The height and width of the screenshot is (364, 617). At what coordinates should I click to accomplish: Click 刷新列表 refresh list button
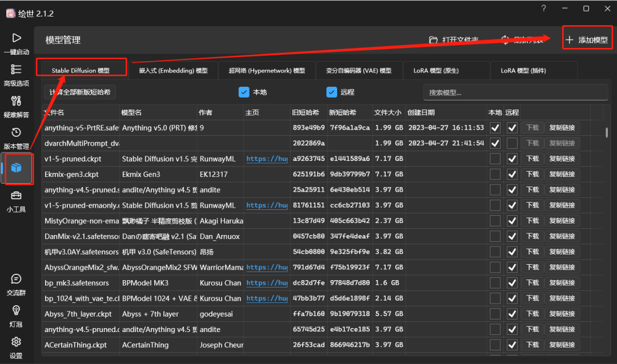click(522, 40)
